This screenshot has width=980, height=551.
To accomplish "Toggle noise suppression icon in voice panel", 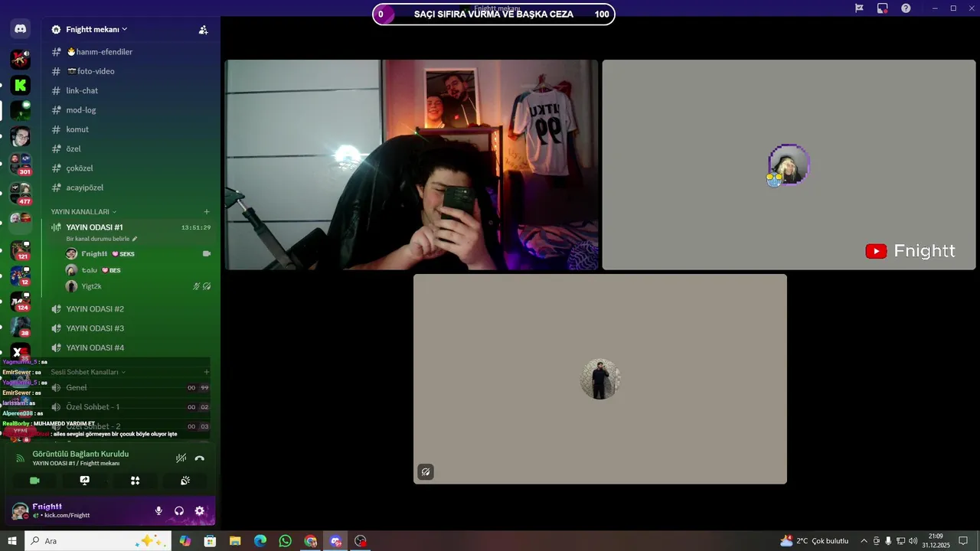I will coord(181,458).
